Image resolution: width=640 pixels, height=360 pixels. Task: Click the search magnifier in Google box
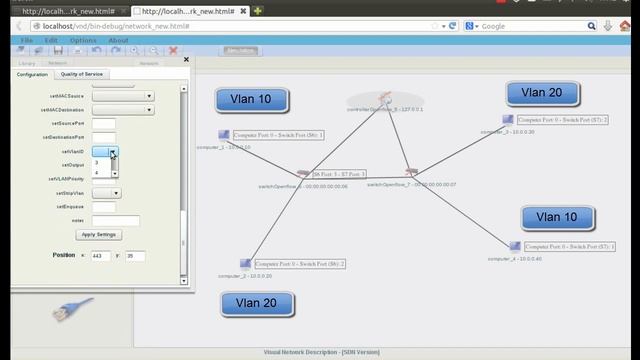point(591,26)
